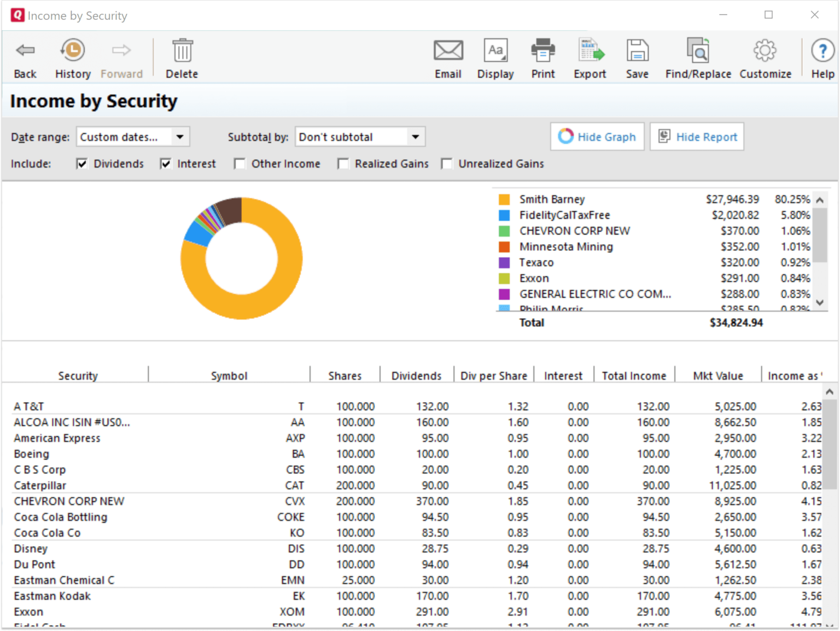Screen dimensions: 840x631
Task: Click the Smith Barney color swatch in the legend
Action: [504, 199]
